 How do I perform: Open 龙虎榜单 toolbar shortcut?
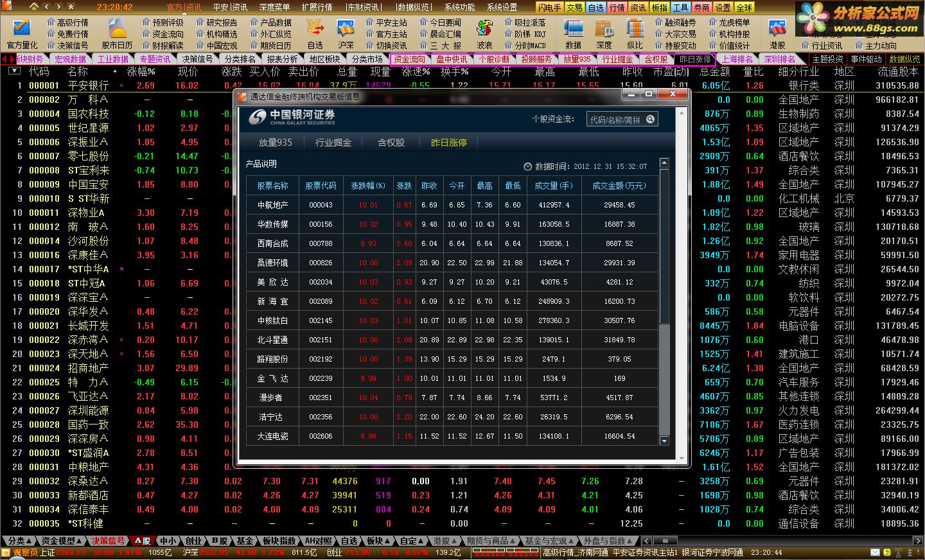tap(729, 22)
